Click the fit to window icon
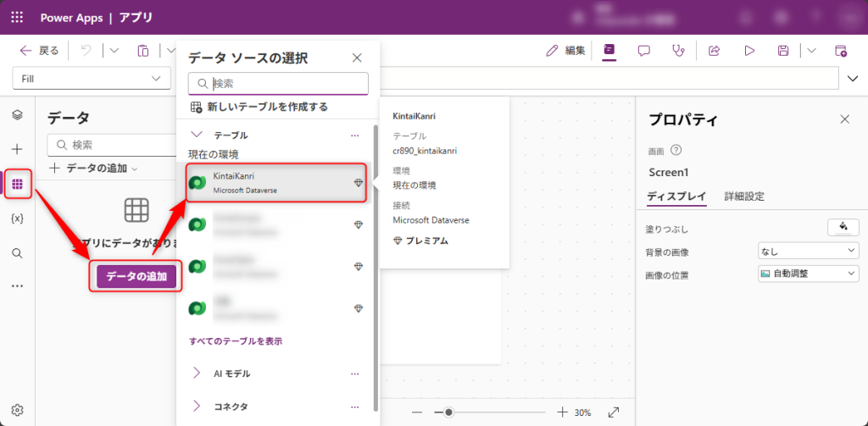868x426 pixels. [614, 412]
